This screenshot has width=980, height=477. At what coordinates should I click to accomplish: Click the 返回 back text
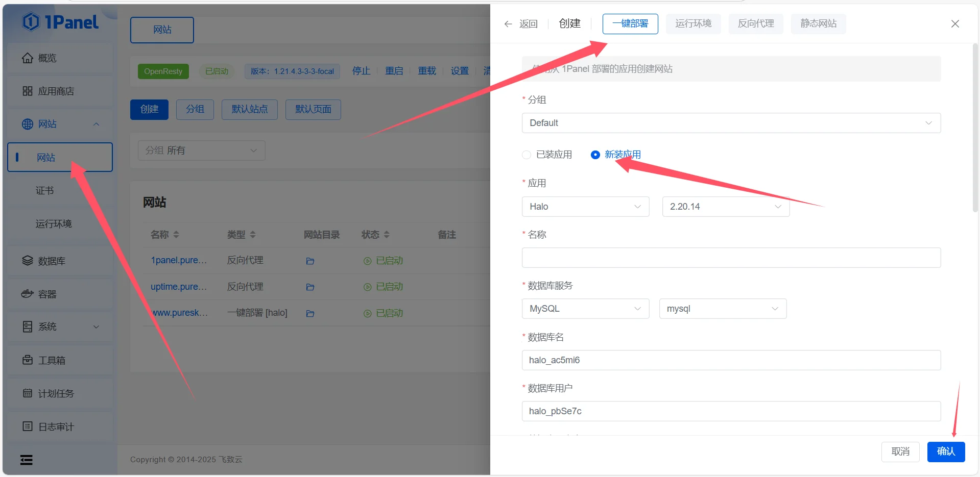coord(529,24)
